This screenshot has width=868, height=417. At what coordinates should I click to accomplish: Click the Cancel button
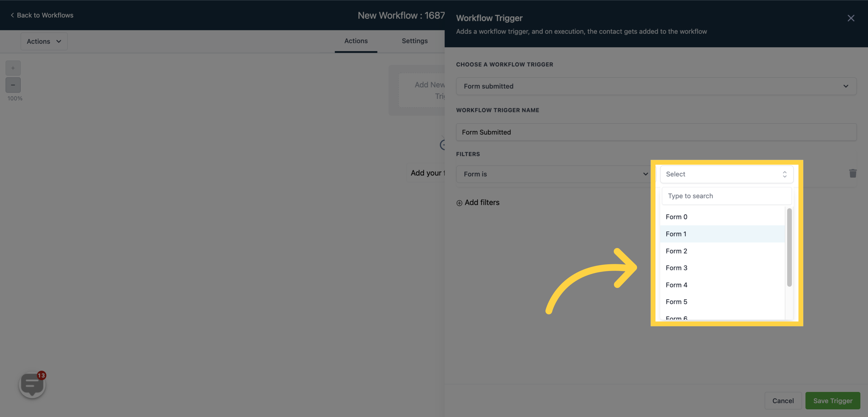pos(783,400)
